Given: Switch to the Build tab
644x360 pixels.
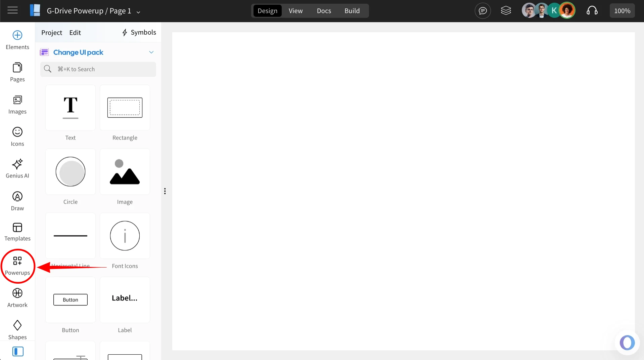Looking at the screenshot, I should tap(352, 10).
